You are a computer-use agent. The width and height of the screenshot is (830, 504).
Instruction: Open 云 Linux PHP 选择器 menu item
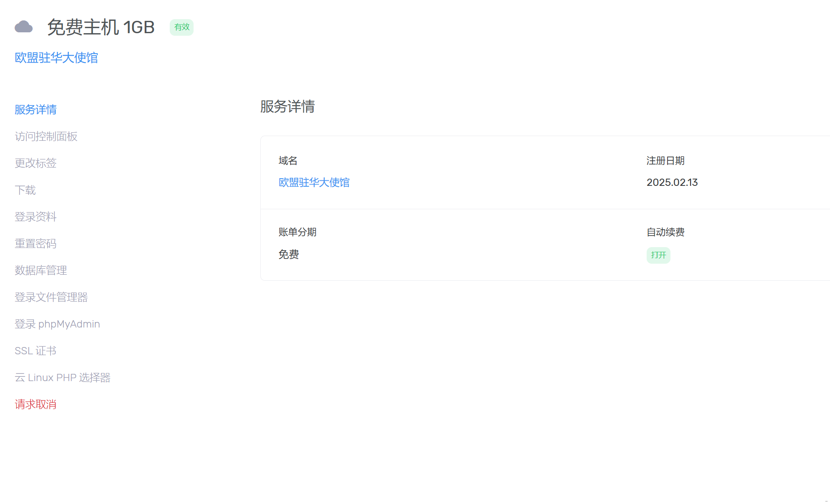(x=63, y=378)
